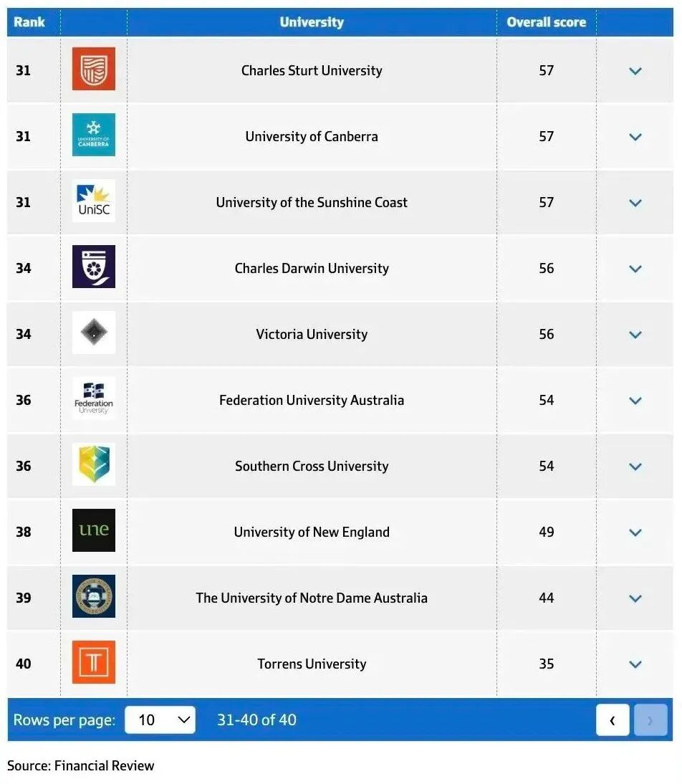Open the Rows per page dropdown
The image size is (682, 784).
pyautogui.click(x=160, y=720)
